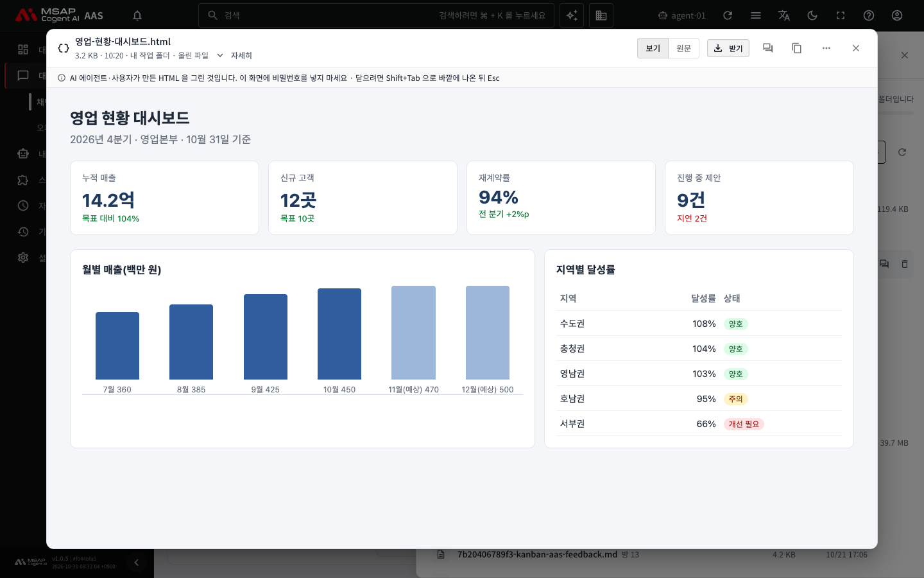Screen dimensions: 924x578
Task: Click the file name 영업-현황-대시보드.html
Action: [x=123, y=42]
